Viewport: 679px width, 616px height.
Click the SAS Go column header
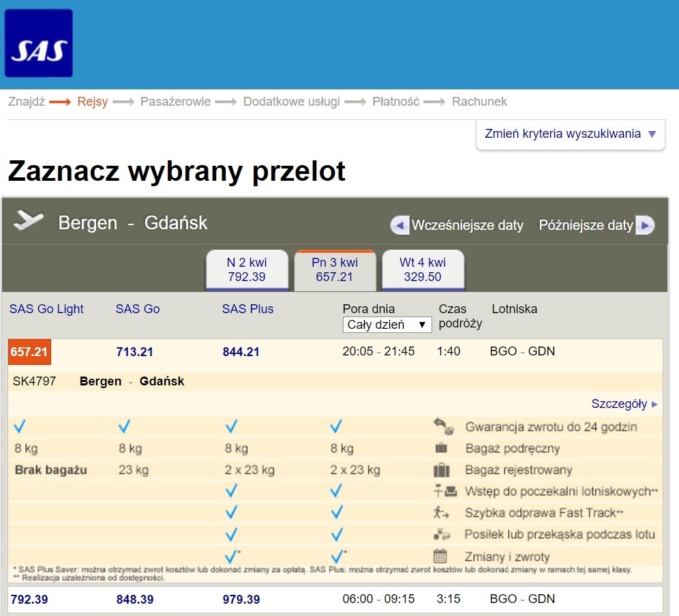138,309
